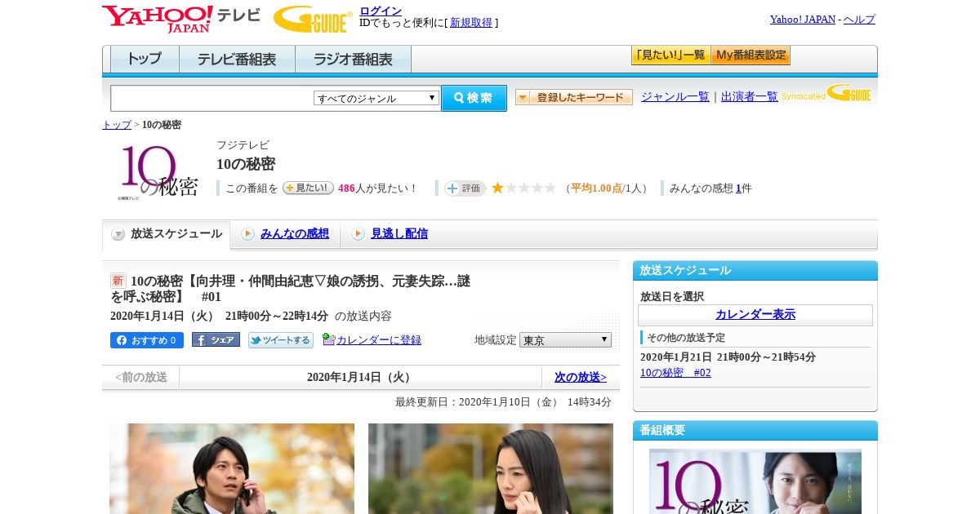Open the カレンダーに登録 link
This screenshot has width=980, height=514.
(379, 340)
